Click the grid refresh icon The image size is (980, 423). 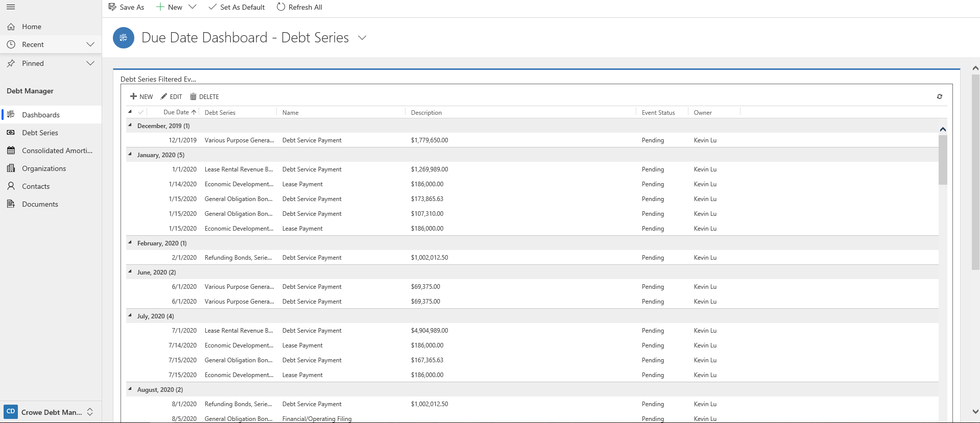[939, 96]
